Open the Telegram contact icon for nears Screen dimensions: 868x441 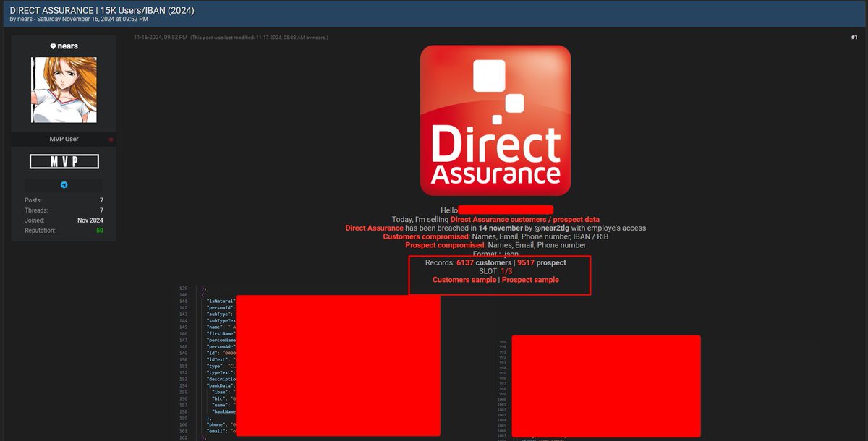tap(64, 185)
